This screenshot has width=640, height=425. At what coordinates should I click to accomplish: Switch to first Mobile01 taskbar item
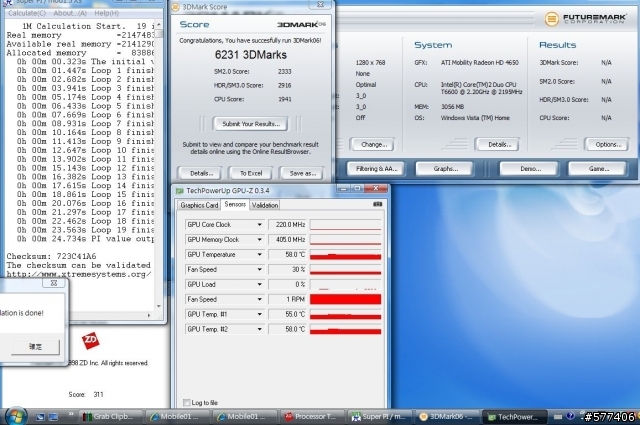[x=178, y=417]
